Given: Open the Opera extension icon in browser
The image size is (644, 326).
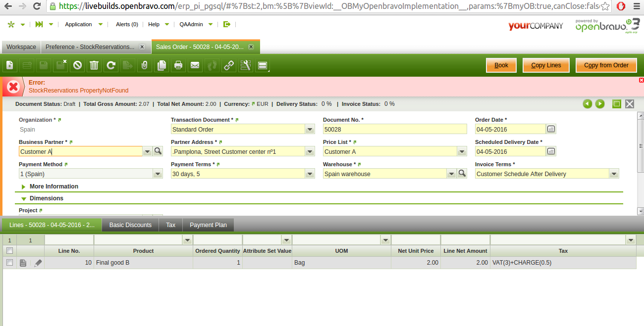Looking at the screenshot, I should pos(621,6).
